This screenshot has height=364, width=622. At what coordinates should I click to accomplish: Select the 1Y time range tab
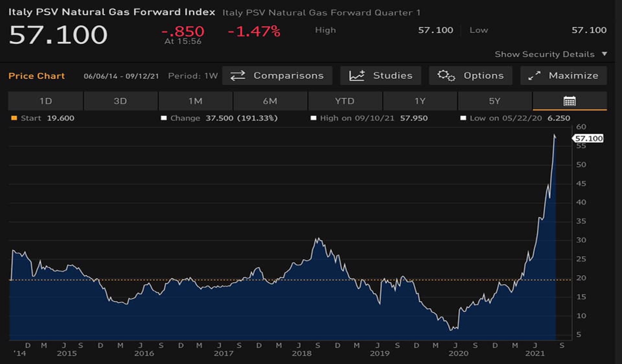click(x=420, y=101)
